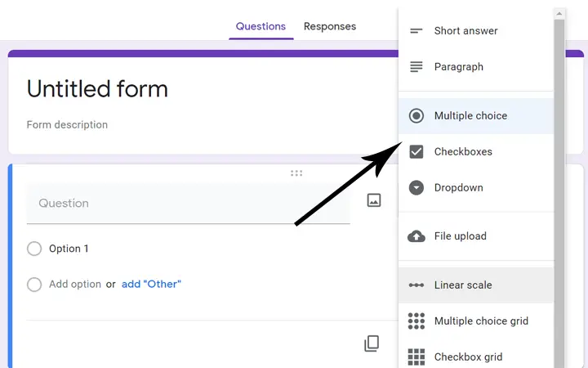Add an image to the question
The height and width of the screenshot is (368, 588).
click(x=374, y=200)
